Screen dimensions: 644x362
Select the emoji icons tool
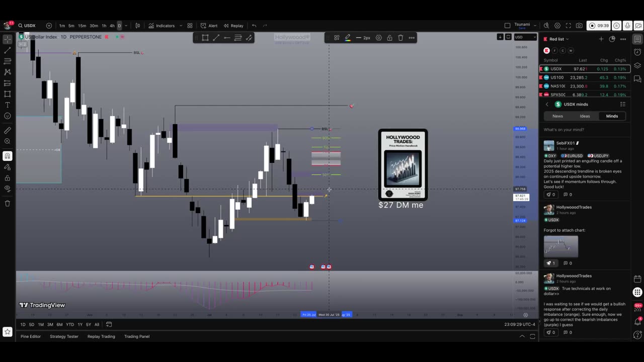(8, 116)
